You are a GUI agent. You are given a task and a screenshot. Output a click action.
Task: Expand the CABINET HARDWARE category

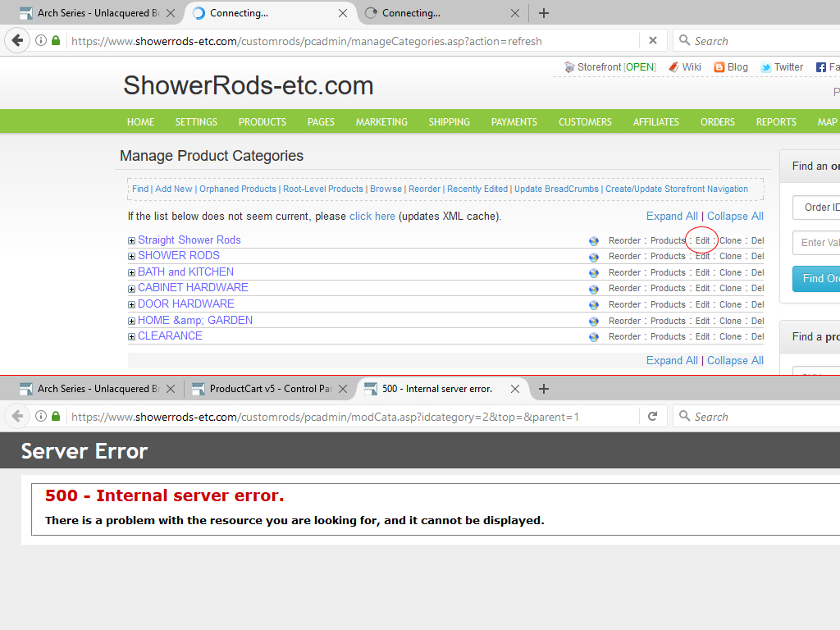pyautogui.click(x=131, y=289)
